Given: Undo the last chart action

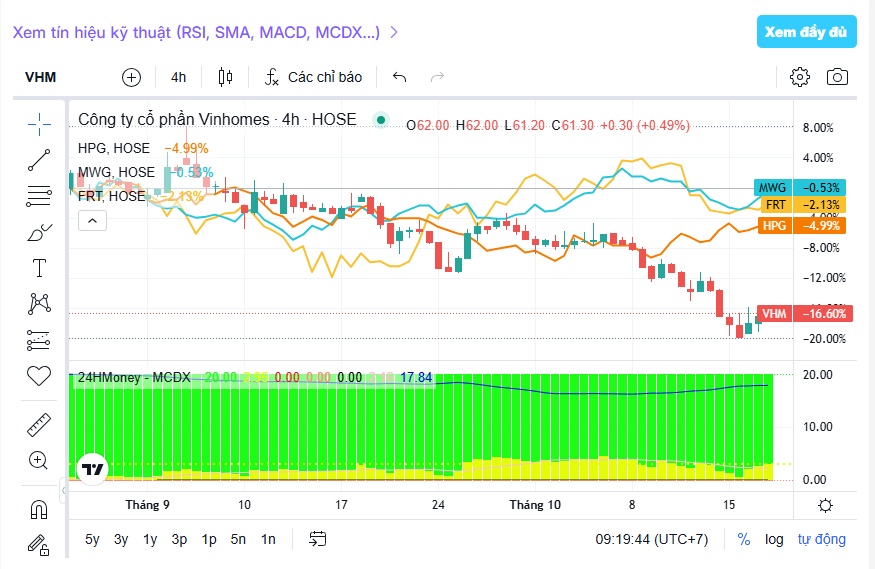Looking at the screenshot, I should coord(400,77).
